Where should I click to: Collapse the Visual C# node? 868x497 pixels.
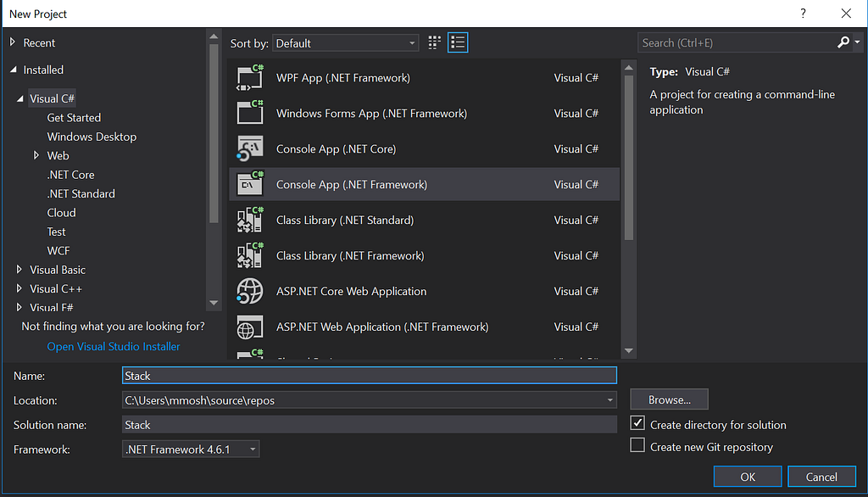20,98
